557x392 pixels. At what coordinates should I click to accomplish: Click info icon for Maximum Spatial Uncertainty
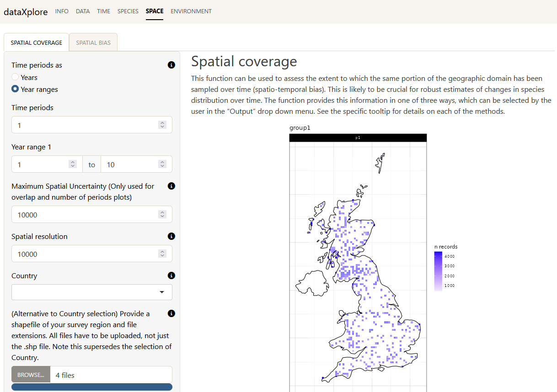pyautogui.click(x=171, y=186)
